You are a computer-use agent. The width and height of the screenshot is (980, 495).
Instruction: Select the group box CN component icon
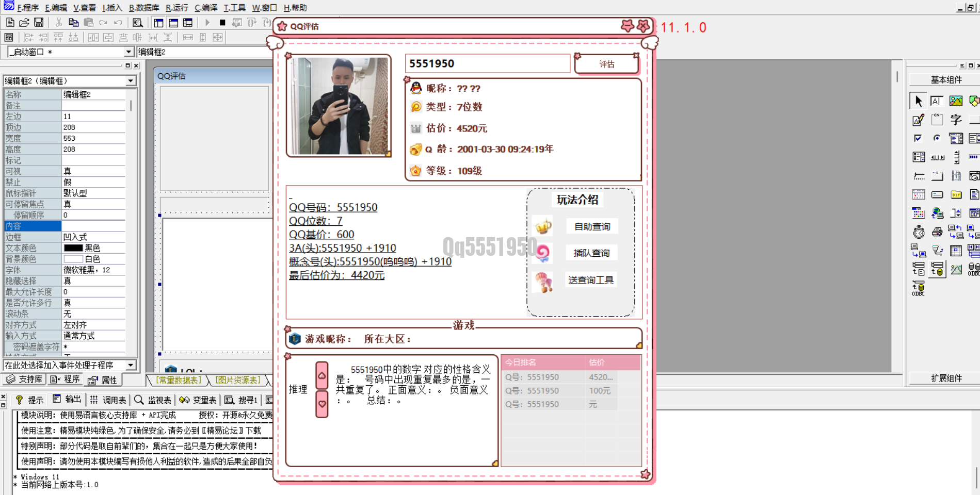[x=937, y=120]
